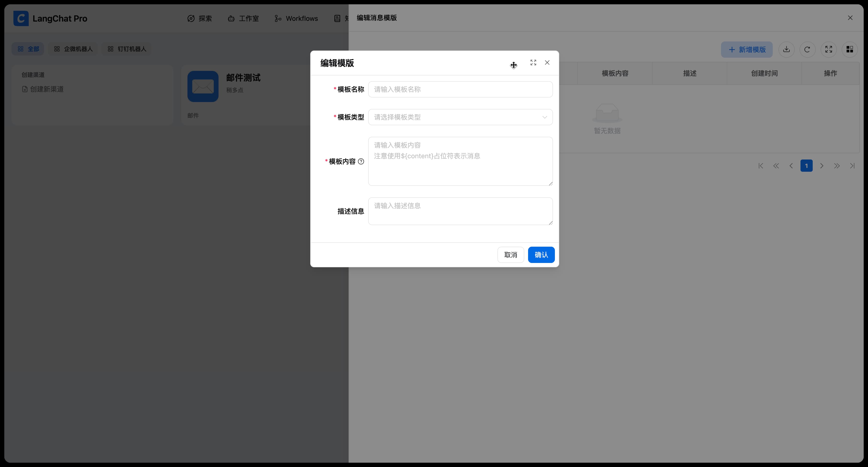The image size is (868, 467).
Task: Click the 邮件测试 card title
Action: tap(243, 78)
